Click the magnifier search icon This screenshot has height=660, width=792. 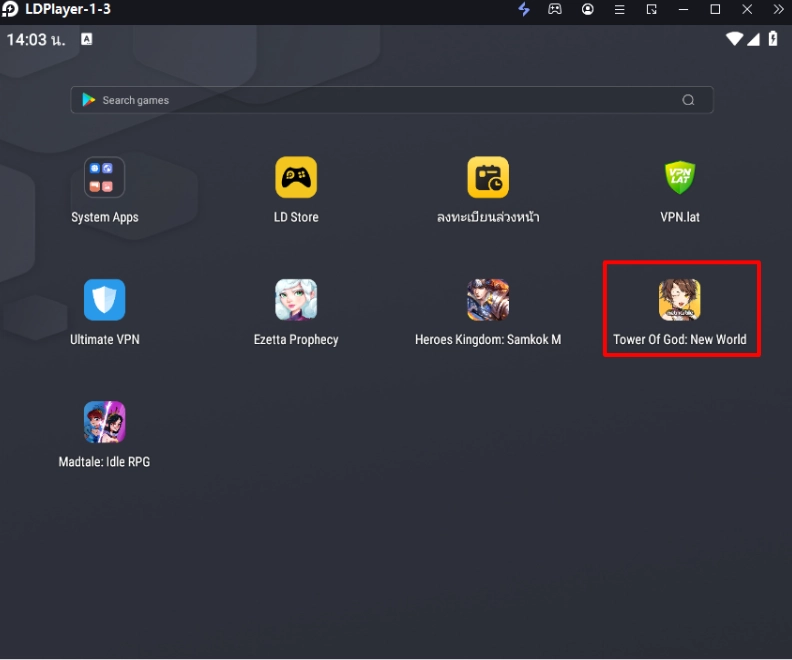(688, 100)
